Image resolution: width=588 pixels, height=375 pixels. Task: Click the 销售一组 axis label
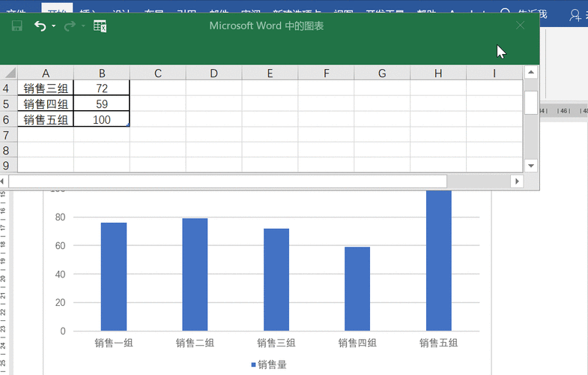[x=114, y=343]
